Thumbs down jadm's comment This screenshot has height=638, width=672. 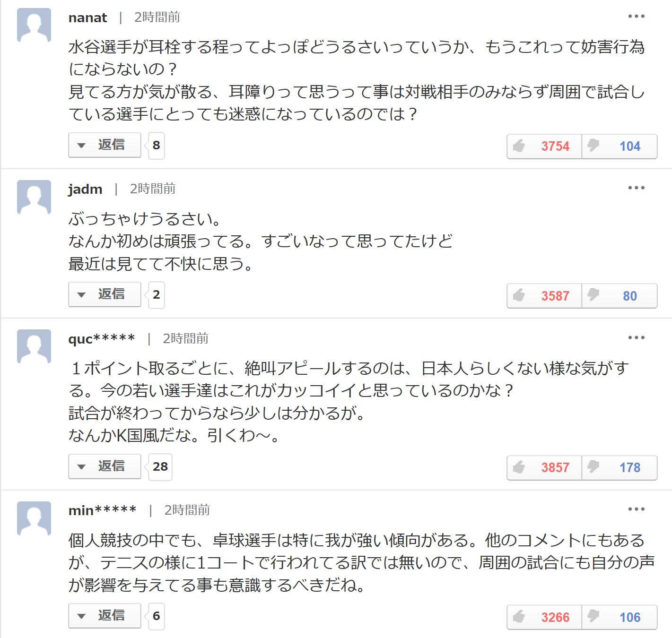pyautogui.click(x=619, y=296)
